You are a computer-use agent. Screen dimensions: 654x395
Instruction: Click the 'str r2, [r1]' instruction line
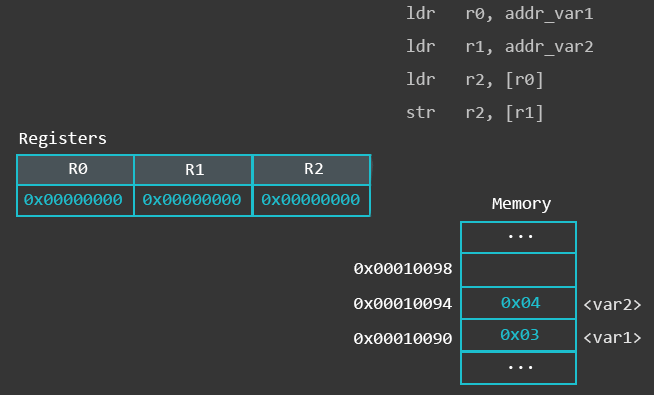point(475,113)
